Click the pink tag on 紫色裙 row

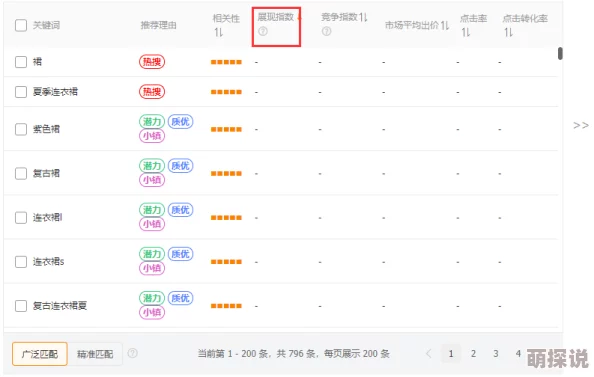click(152, 136)
